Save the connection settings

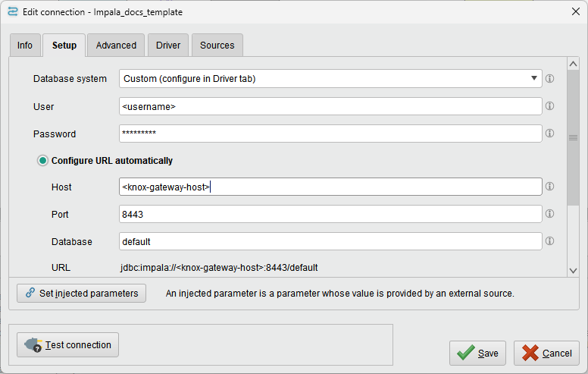click(x=477, y=353)
